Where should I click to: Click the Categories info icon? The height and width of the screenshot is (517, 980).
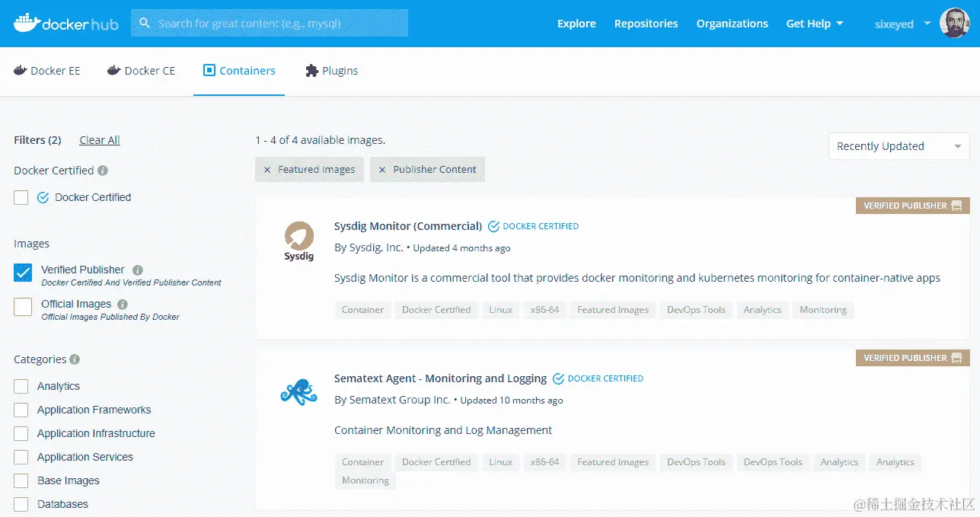75,359
